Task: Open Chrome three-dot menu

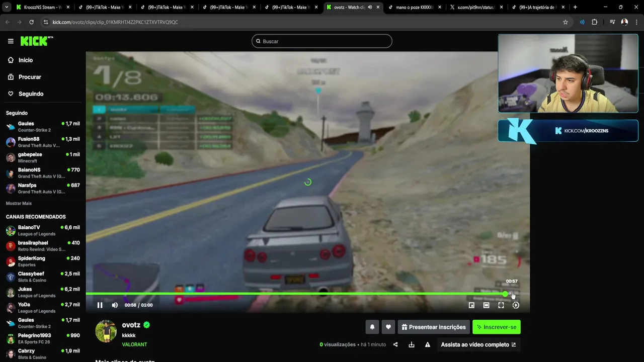Action: click(x=636, y=22)
